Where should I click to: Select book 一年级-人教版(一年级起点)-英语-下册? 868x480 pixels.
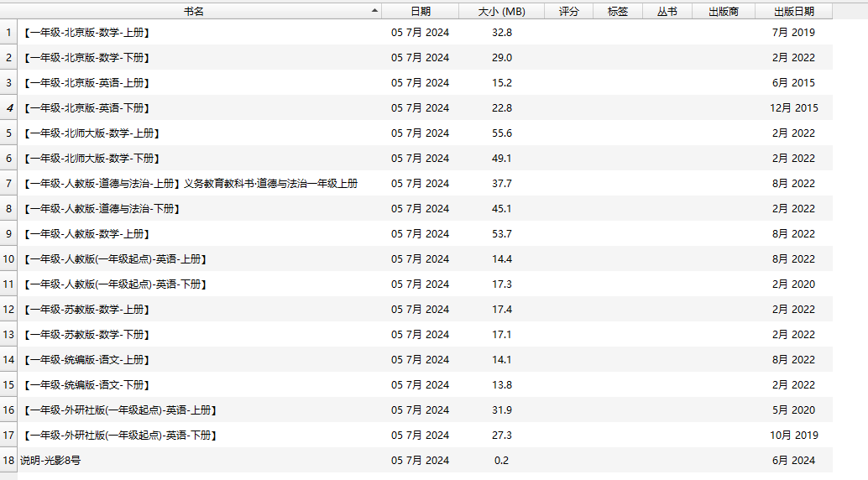(115, 284)
